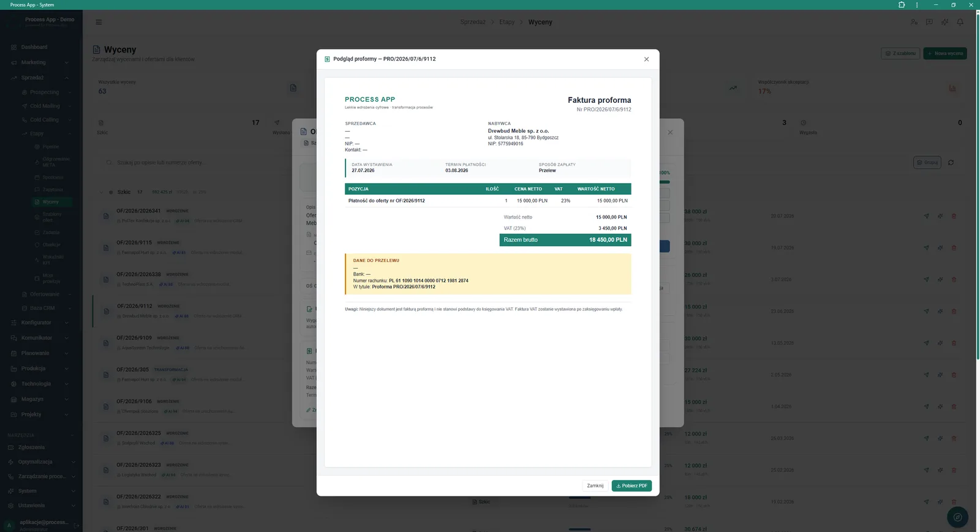Open the AI sparkle icon in top bar
The height and width of the screenshot is (532, 980).
[945, 22]
